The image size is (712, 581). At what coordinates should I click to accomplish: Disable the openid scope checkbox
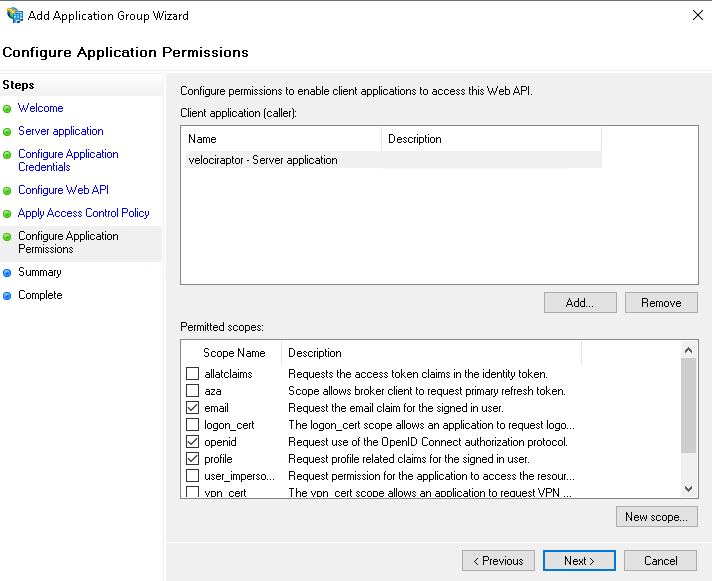coord(193,442)
